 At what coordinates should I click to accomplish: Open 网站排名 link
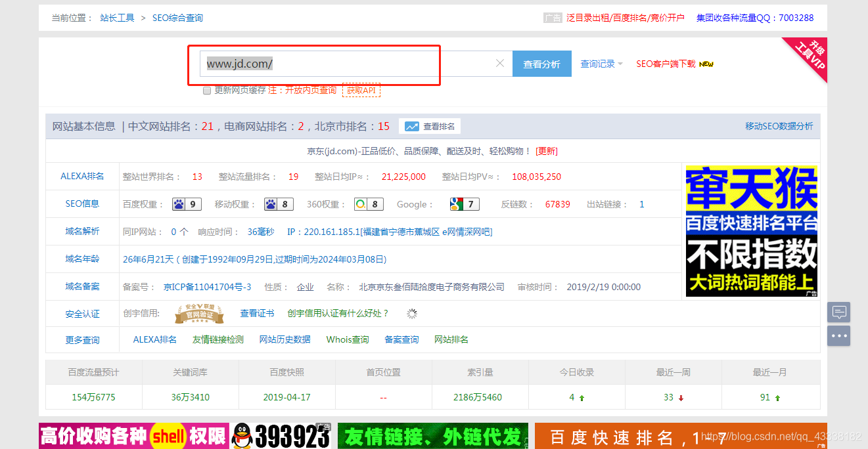tap(451, 339)
